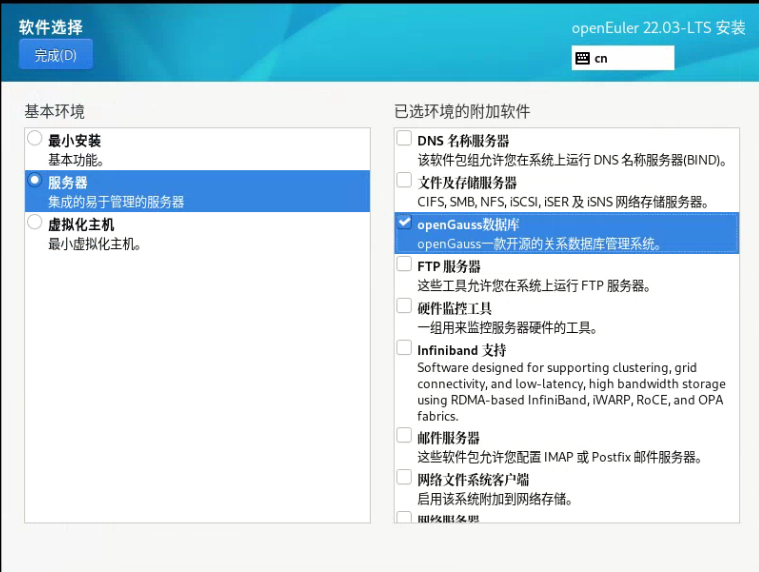Image resolution: width=759 pixels, height=572 pixels.
Task: Click the 完成(D) done button
Action: pos(56,55)
